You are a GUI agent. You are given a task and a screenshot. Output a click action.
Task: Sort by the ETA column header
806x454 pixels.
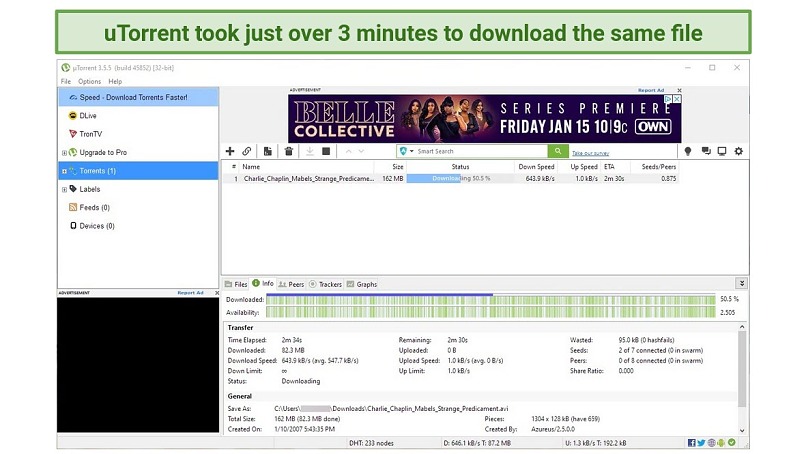pyautogui.click(x=614, y=167)
